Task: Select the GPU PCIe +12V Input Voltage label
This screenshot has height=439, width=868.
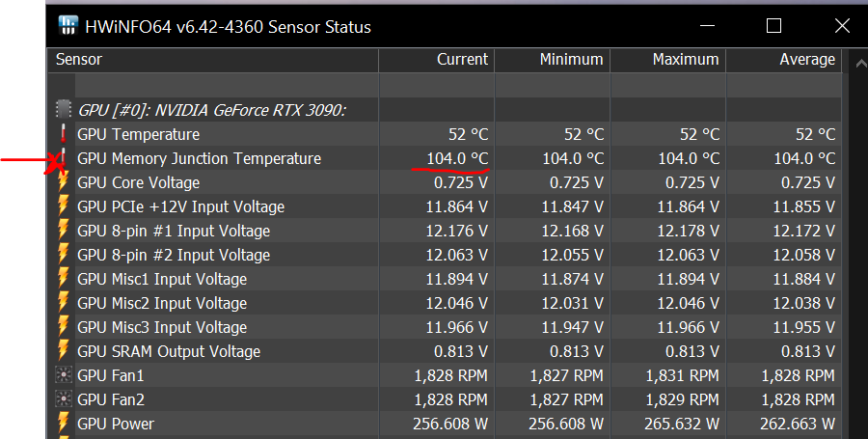Action: [181, 206]
